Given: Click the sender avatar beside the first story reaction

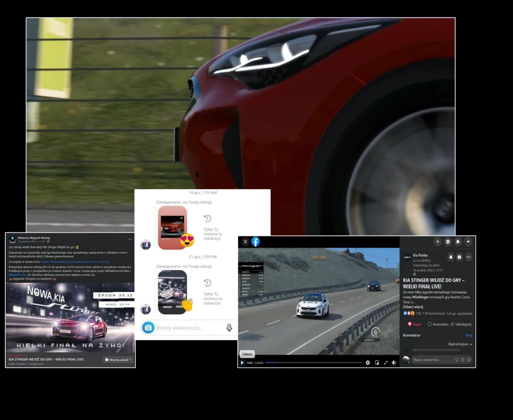Looking at the screenshot, I should 146,245.
